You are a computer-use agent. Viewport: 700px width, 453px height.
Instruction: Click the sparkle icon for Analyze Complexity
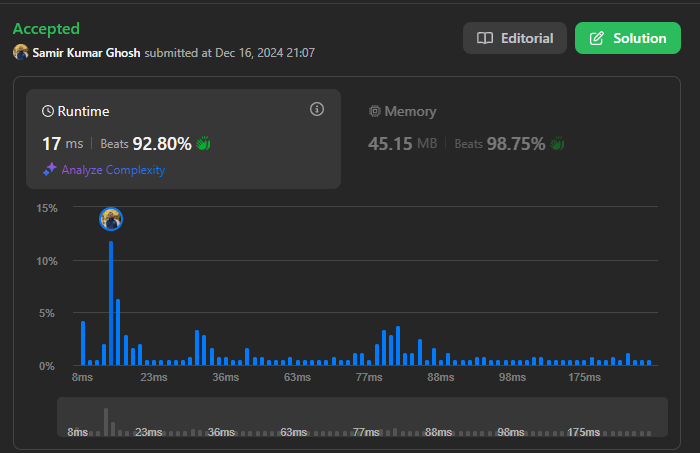click(49, 170)
